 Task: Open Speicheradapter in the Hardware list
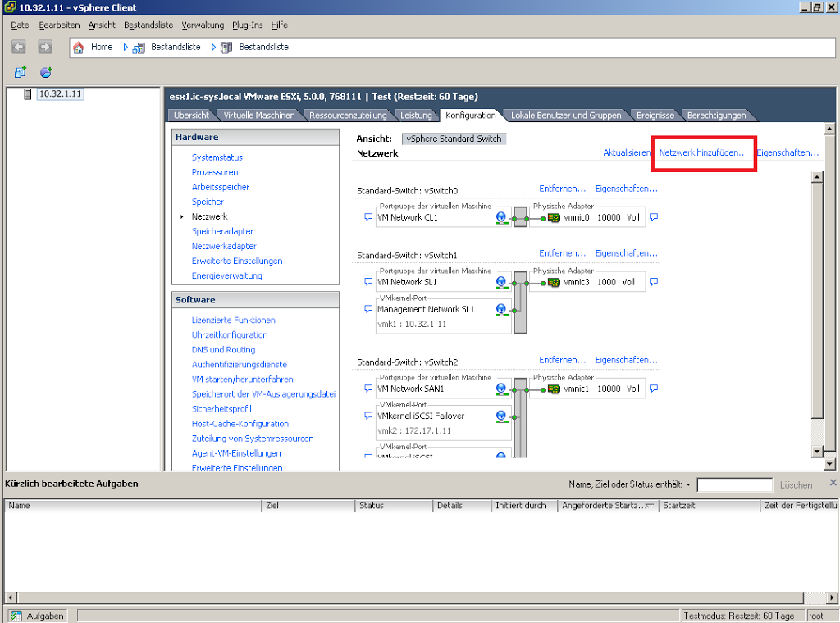pos(222,231)
